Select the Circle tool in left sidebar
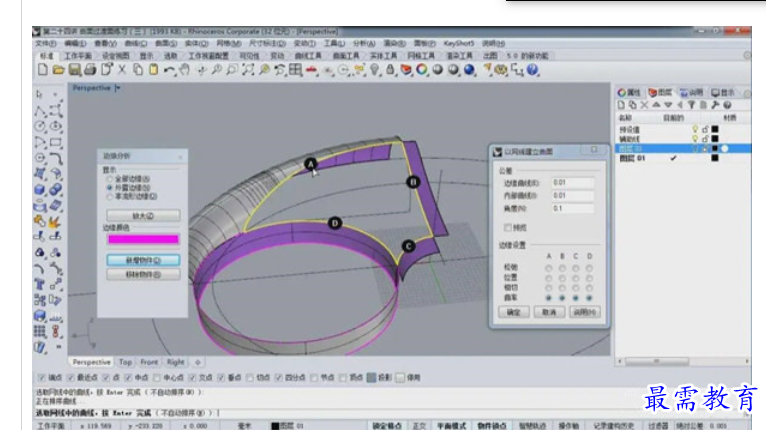766x430 pixels. tap(40, 127)
